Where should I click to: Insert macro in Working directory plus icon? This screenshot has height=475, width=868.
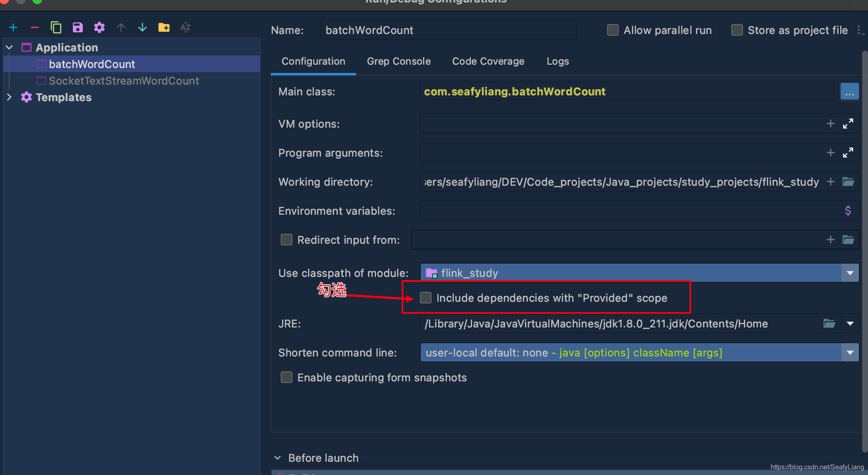830,182
